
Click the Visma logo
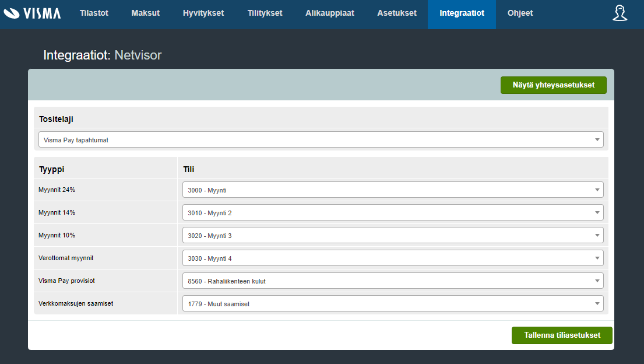coord(32,13)
